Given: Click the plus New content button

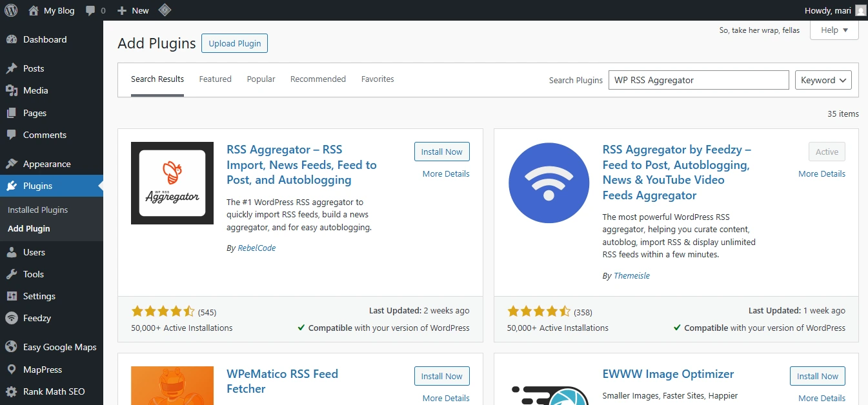Looking at the screenshot, I should coord(133,10).
